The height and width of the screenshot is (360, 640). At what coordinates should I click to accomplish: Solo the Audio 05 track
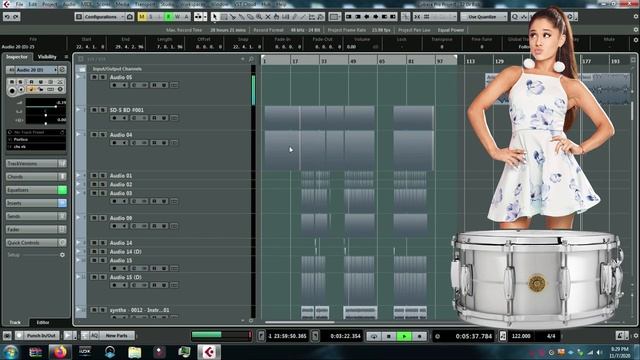click(103, 77)
